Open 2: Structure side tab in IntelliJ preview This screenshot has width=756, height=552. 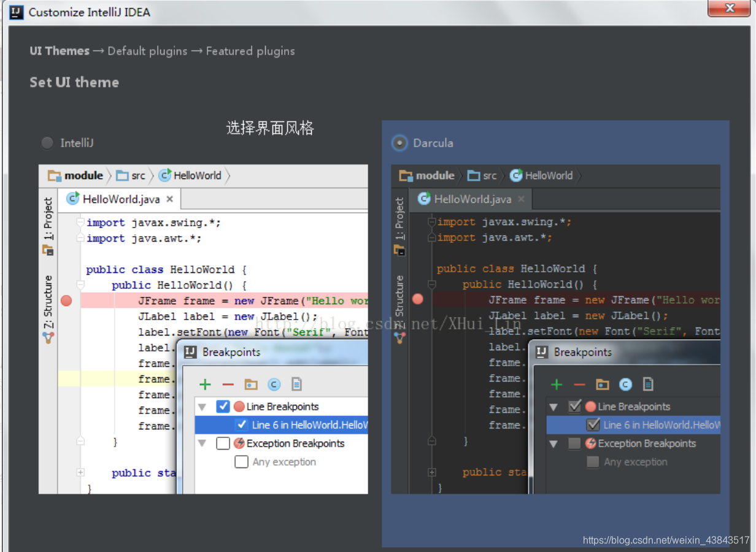48,302
